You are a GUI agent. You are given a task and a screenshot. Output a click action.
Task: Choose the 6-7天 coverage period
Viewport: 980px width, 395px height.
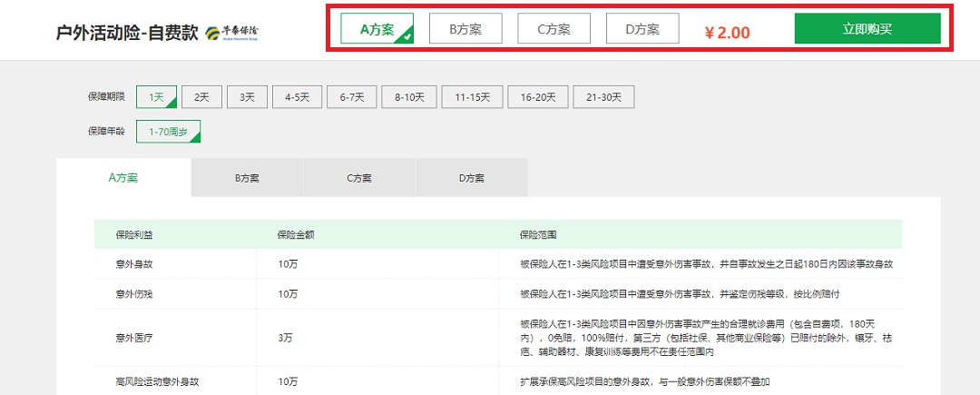(x=351, y=96)
